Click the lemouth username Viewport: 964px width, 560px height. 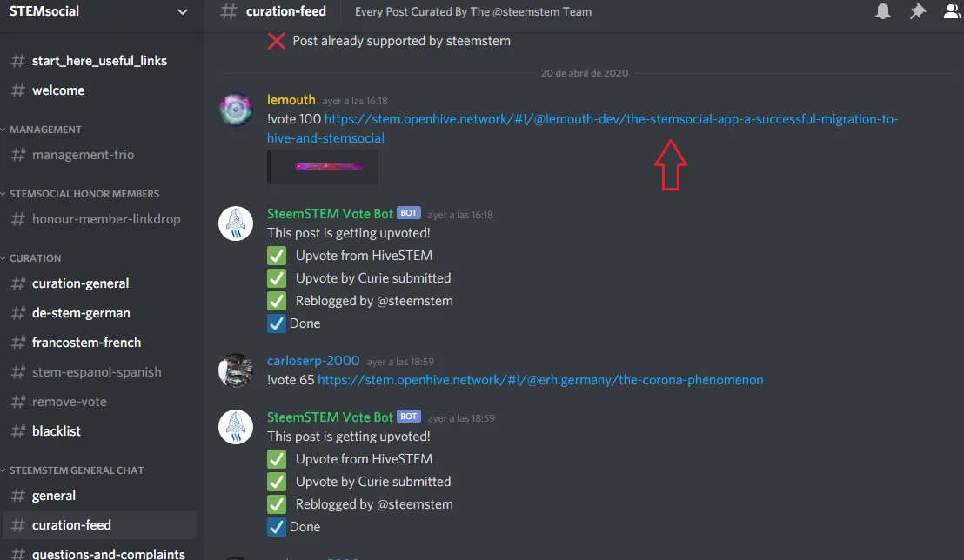tap(291, 100)
